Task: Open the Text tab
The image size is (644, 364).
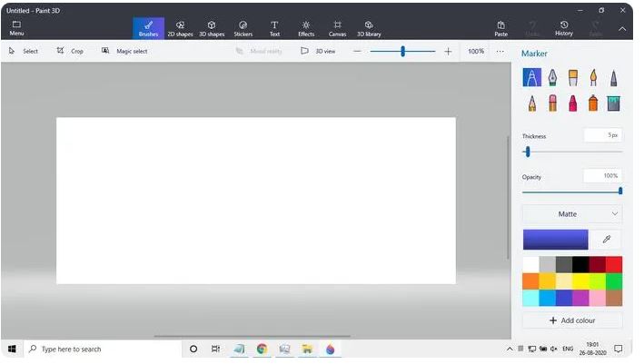Action: (274, 28)
